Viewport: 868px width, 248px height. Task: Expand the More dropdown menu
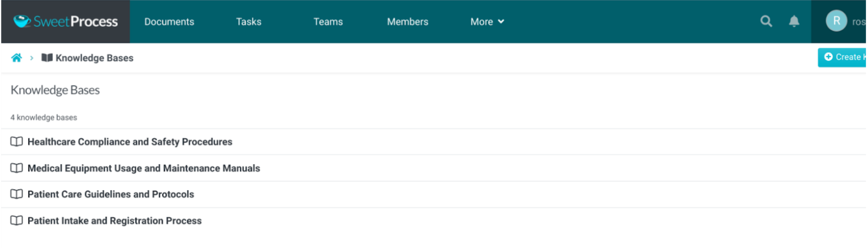pos(487,22)
